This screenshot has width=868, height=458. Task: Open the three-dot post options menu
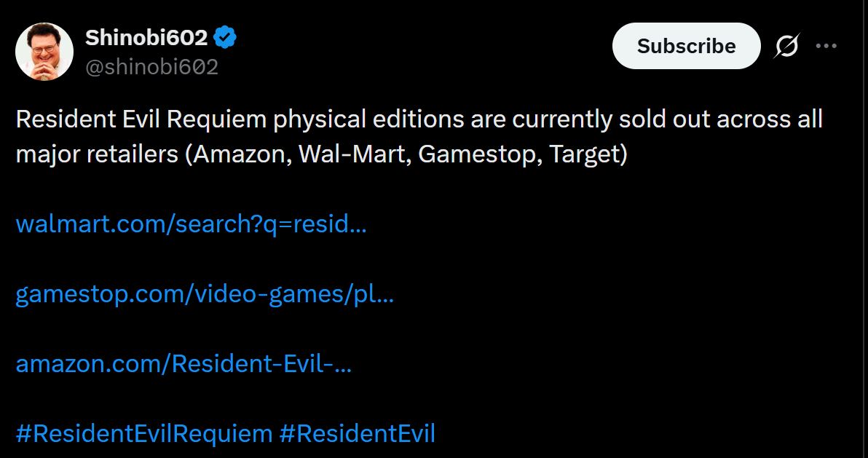pyautogui.click(x=827, y=45)
